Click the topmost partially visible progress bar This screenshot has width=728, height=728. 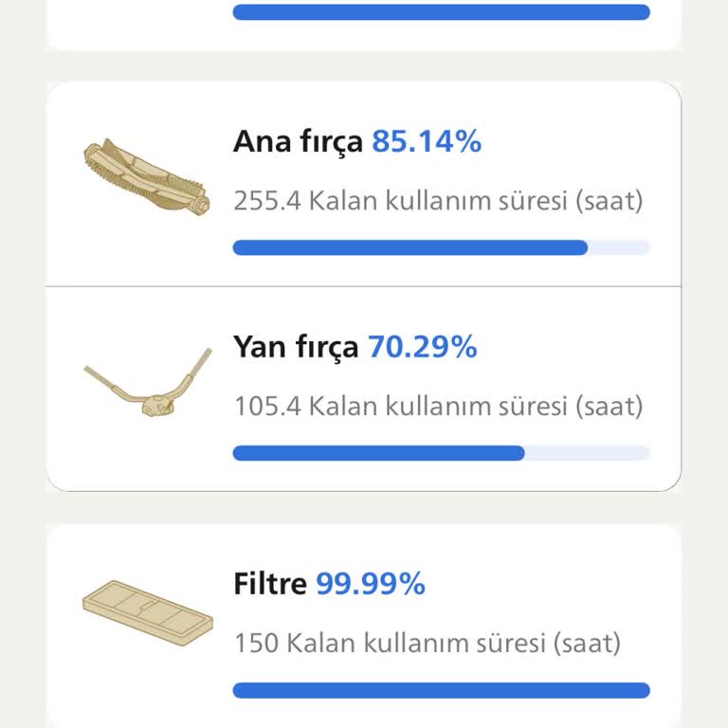point(441,12)
